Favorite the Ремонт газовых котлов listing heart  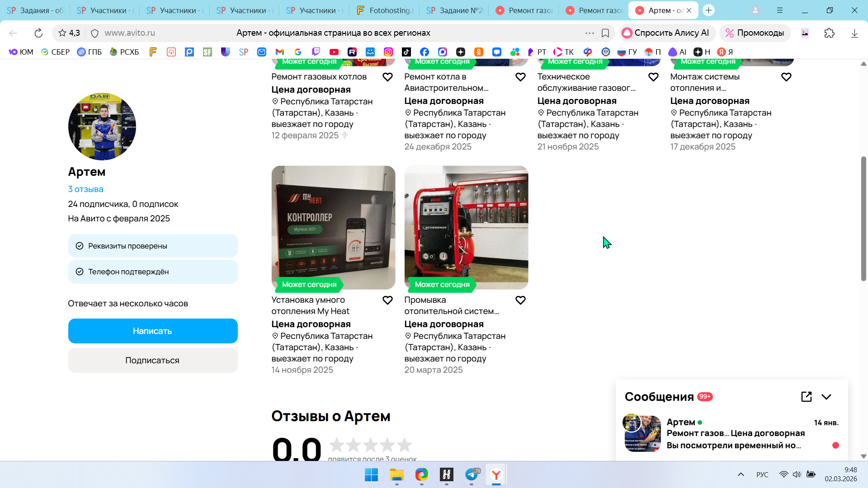(x=387, y=77)
